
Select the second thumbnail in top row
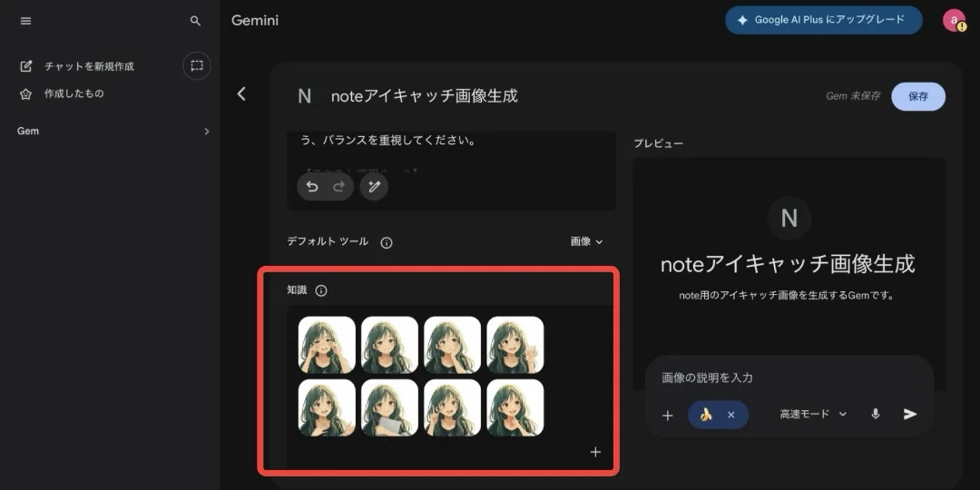click(x=389, y=345)
